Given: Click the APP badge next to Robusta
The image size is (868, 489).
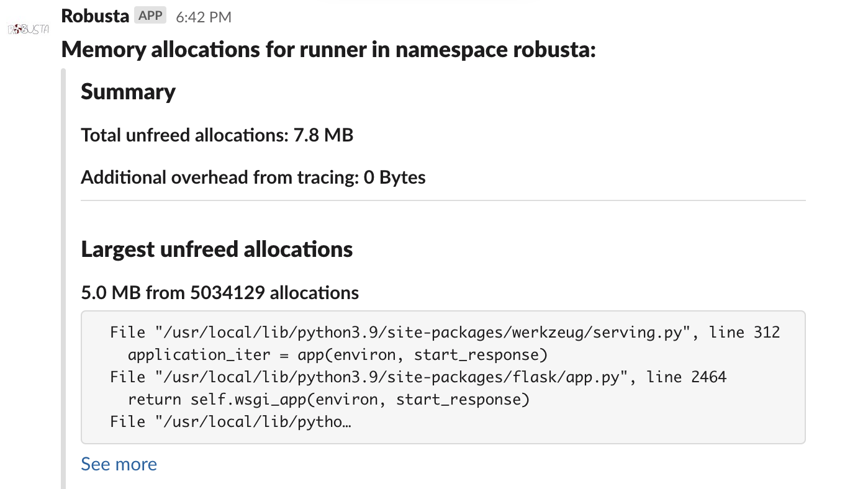Looking at the screenshot, I should pos(150,16).
